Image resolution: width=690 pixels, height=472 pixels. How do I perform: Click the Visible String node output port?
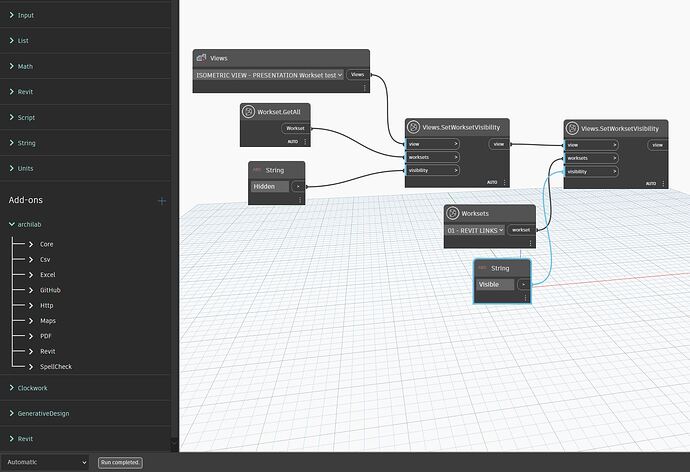coord(523,285)
